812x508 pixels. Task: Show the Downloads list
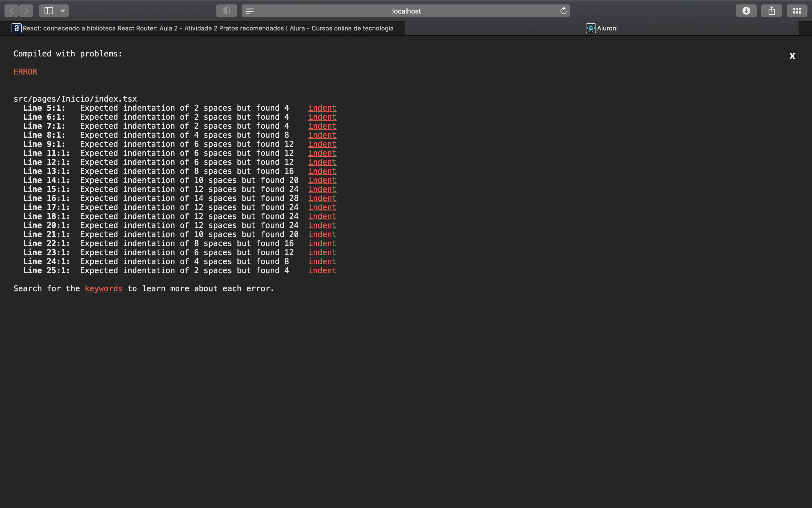pyautogui.click(x=746, y=11)
